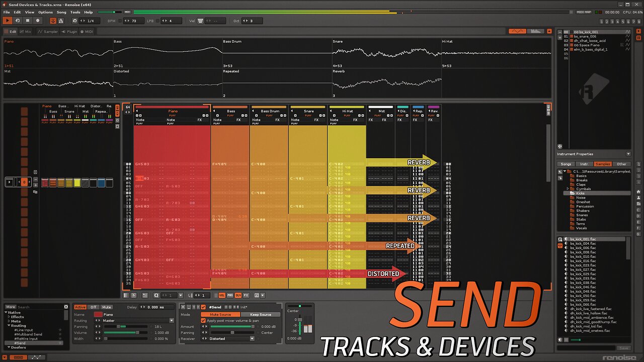Set track state to Active
644x362 pixels.
click(80, 307)
